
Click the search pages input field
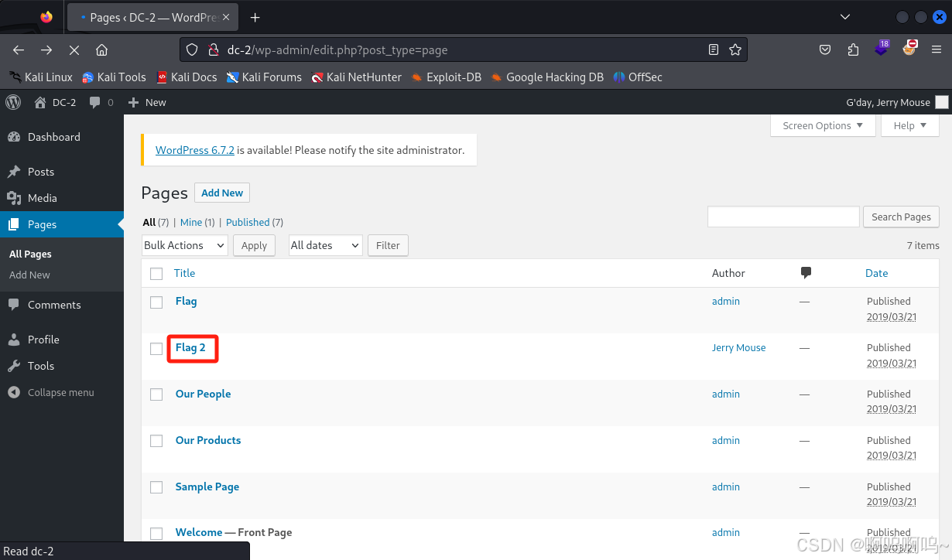783,217
